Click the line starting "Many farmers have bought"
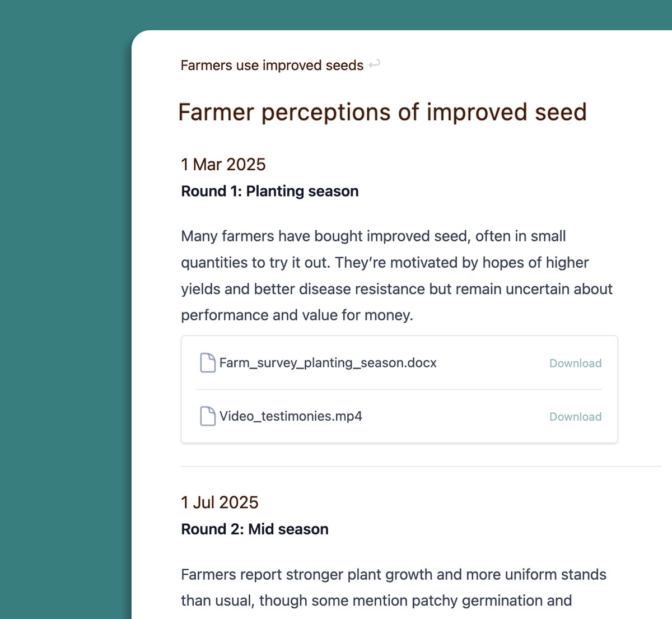 pos(373,236)
